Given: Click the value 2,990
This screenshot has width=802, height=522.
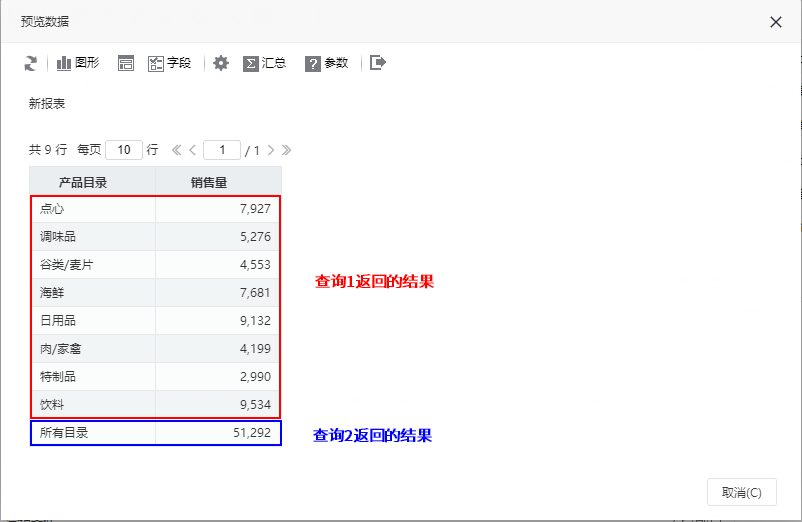Looking at the screenshot, I should tap(255, 377).
